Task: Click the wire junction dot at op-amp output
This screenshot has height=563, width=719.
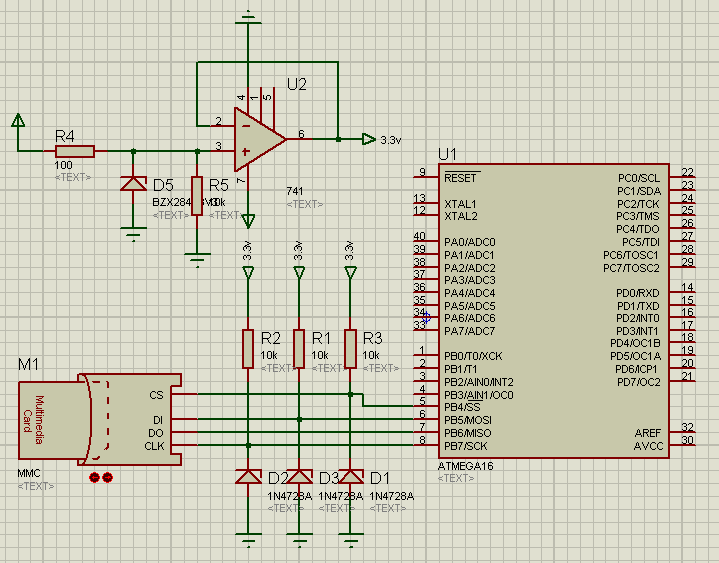Action: (x=338, y=139)
